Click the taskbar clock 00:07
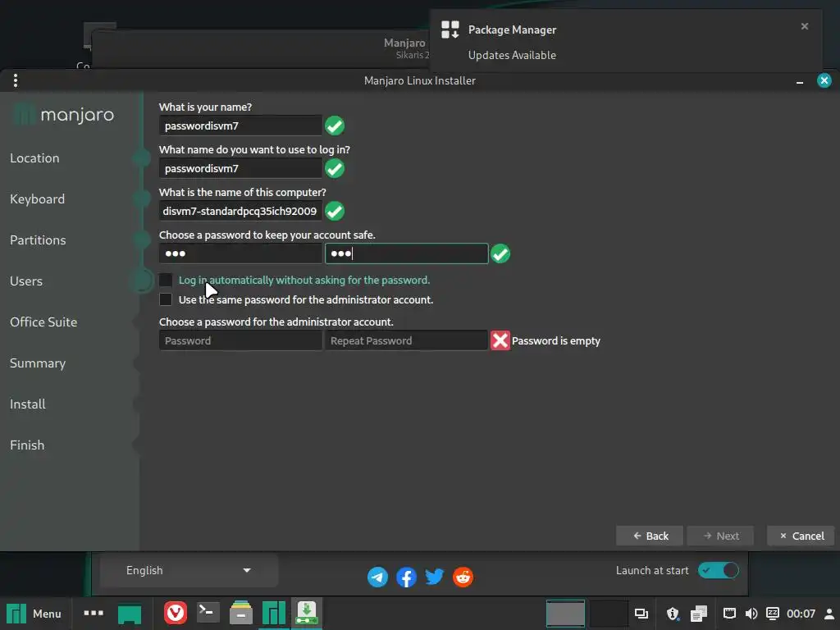Viewport: 840px width, 630px height. pyautogui.click(x=801, y=614)
